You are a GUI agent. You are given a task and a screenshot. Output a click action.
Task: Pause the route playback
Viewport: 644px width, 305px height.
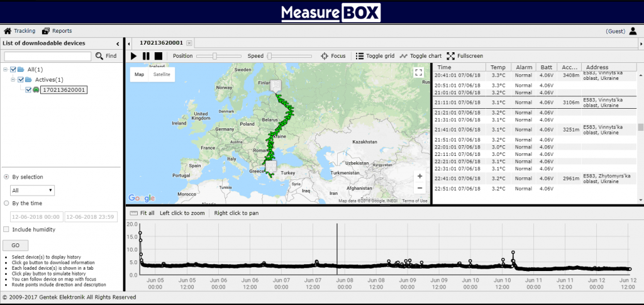146,56
